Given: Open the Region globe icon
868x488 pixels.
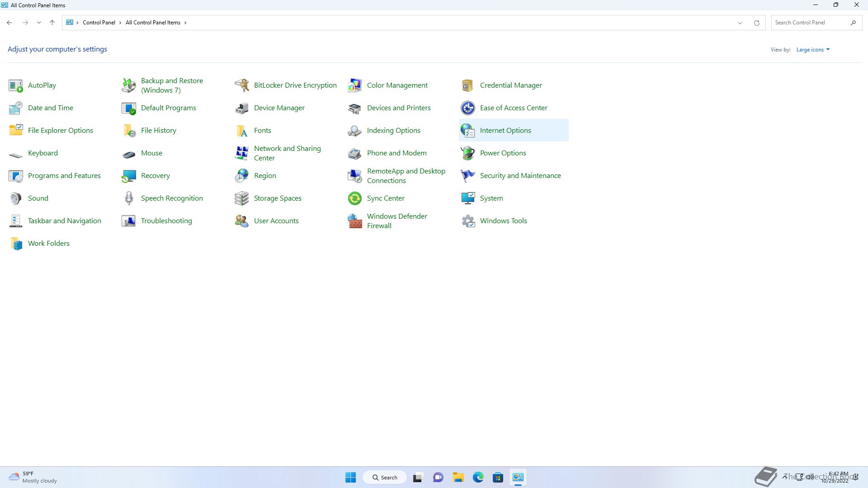Looking at the screenshot, I should (x=242, y=176).
